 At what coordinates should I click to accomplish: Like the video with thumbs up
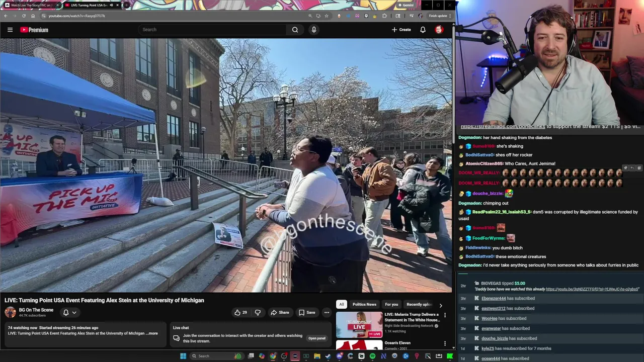click(240, 313)
